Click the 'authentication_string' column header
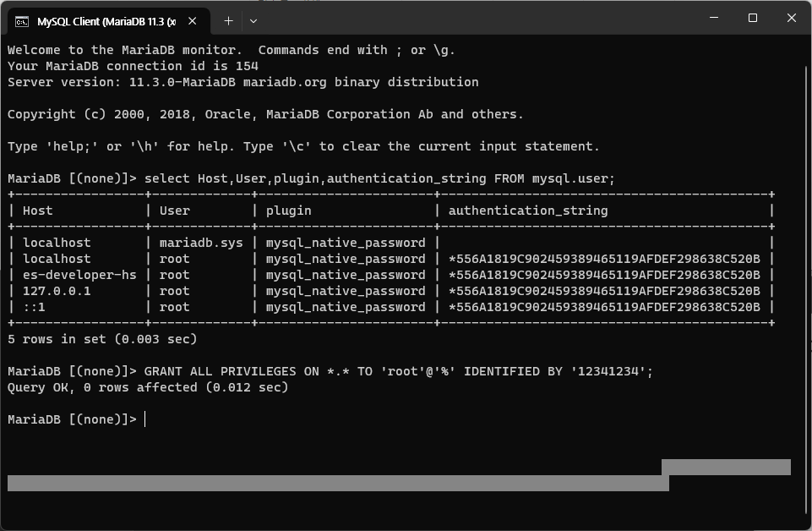The image size is (812, 531). pos(528,211)
